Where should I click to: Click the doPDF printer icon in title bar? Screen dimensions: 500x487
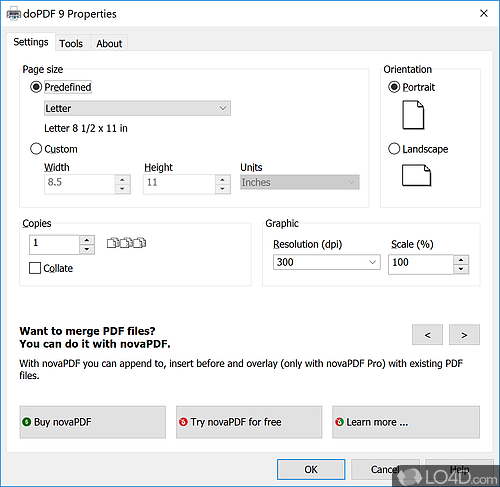click(14, 14)
